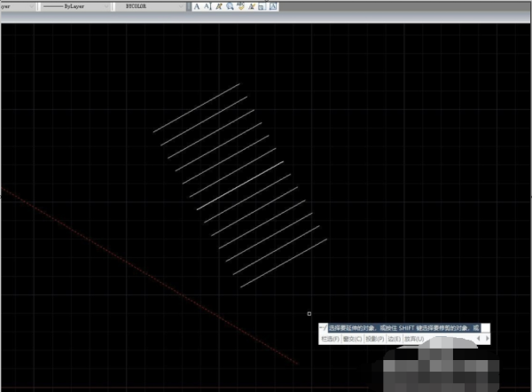
Task: Run the ABC spell check icon
Action: pyautogui.click(x=240, y=6)
